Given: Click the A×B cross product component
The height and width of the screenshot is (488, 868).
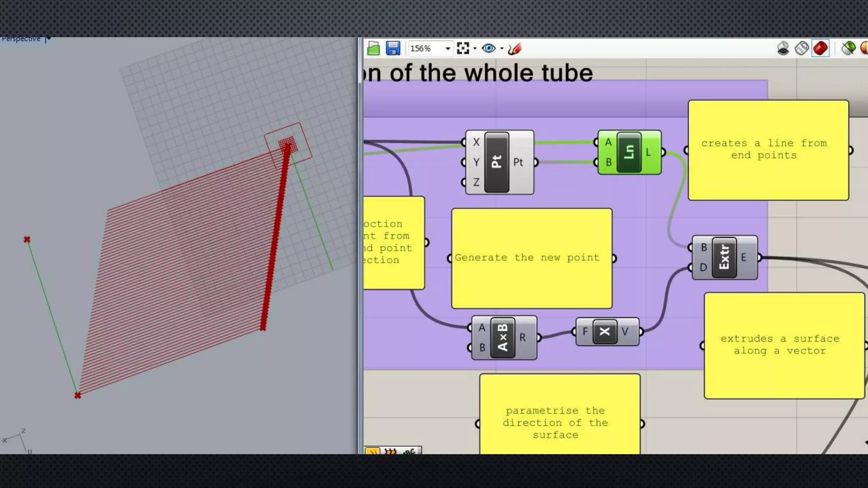Looking at the screenshot, I should point(503,338).
